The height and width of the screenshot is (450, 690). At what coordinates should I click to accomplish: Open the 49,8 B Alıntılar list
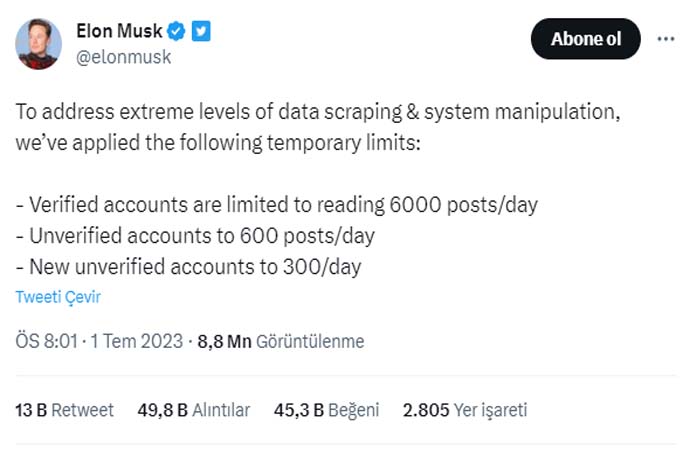click(194, 410)
